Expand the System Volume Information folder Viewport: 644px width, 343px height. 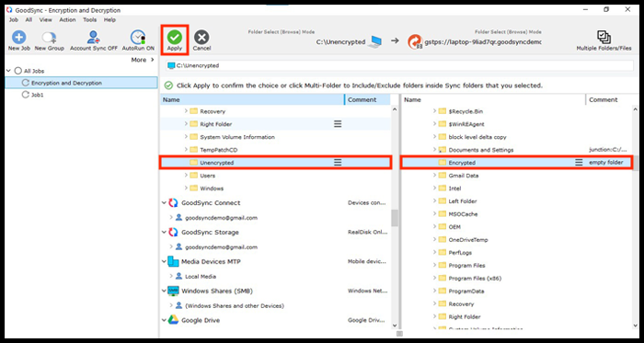pos(186,137)
